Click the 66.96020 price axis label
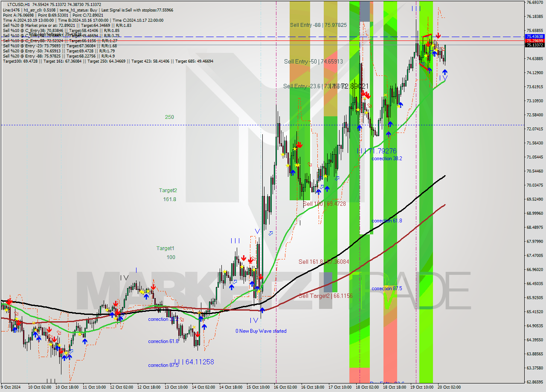The width and height of the screenshot is (546, 392). (x=534, y=269)
